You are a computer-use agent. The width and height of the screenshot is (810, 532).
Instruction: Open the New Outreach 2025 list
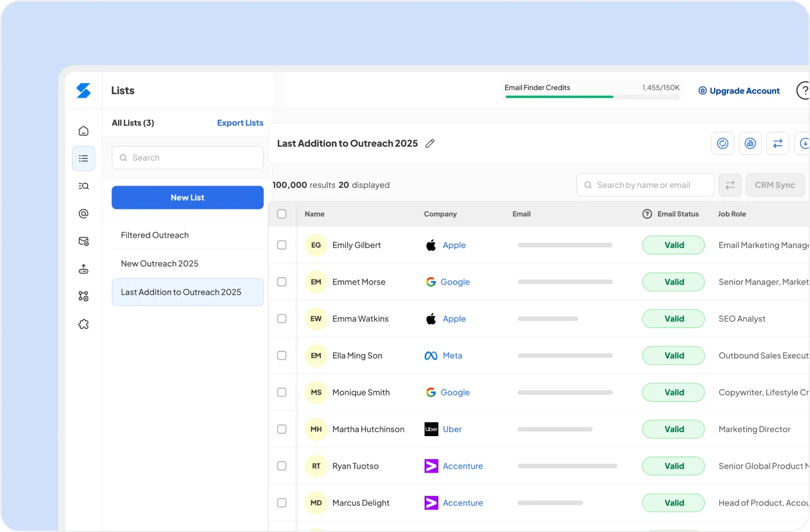click(160, 264)
